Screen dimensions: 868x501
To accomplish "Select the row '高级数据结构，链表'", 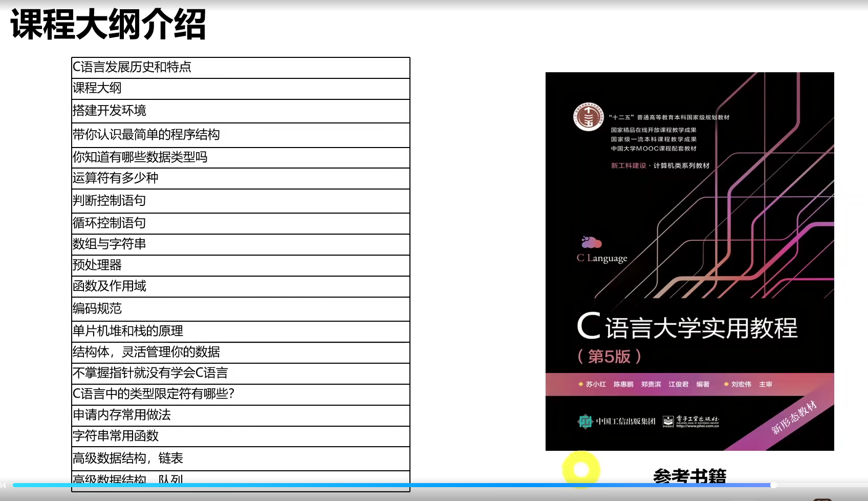I will pyautogui.click(x=241, y=459).
